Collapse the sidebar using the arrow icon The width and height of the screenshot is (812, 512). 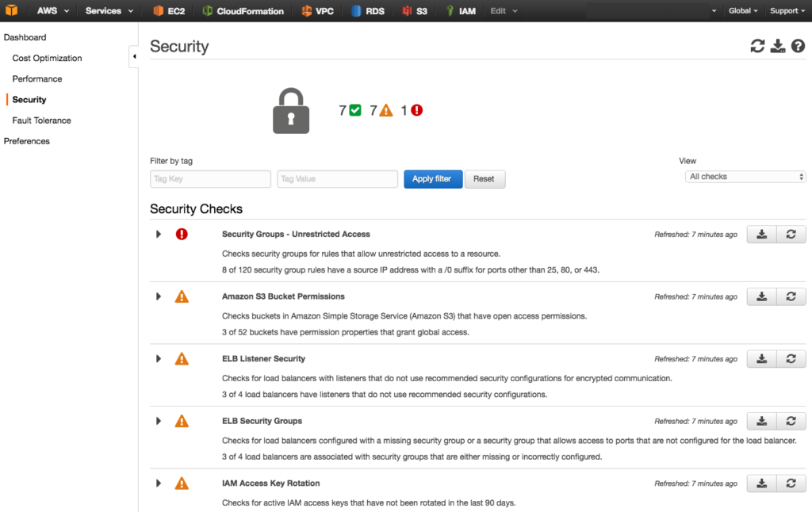pos(134,57)
